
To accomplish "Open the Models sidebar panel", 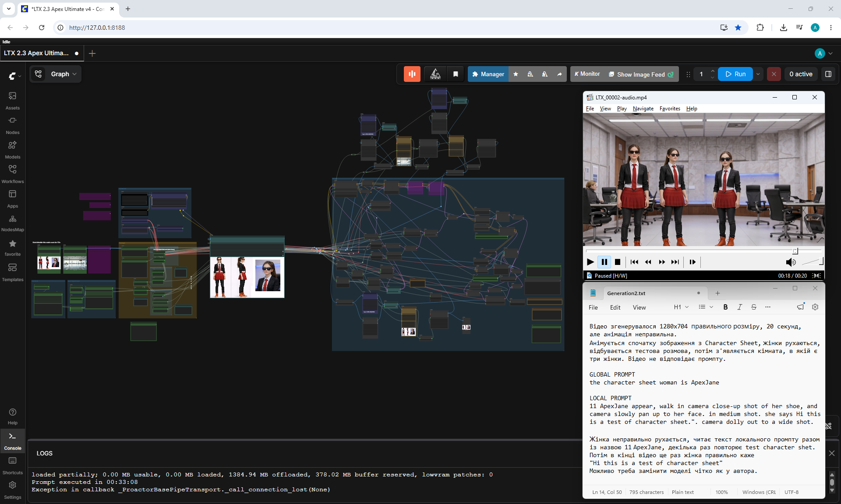I will coord(12,149).
